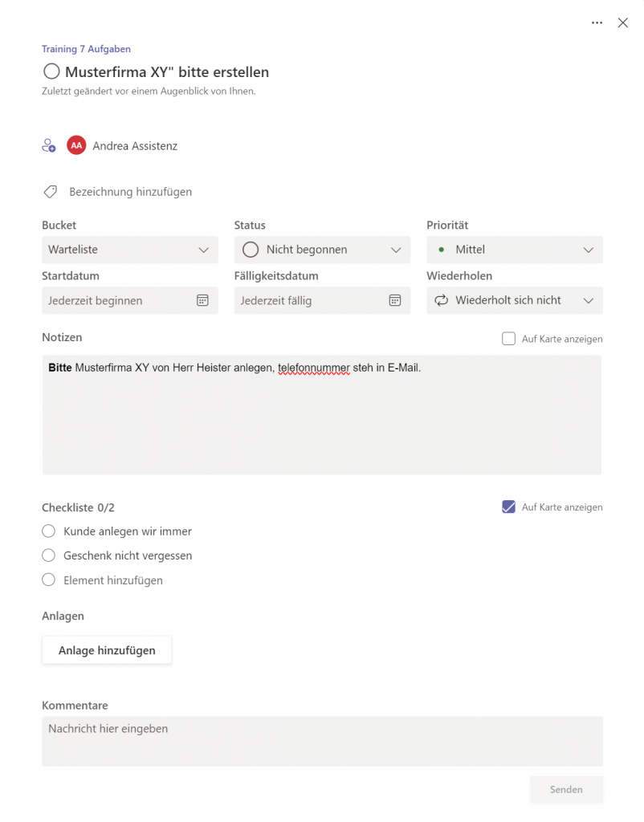Click the assign-person icon
Viewport: 644px width, 822px height.
pos(49,146)
